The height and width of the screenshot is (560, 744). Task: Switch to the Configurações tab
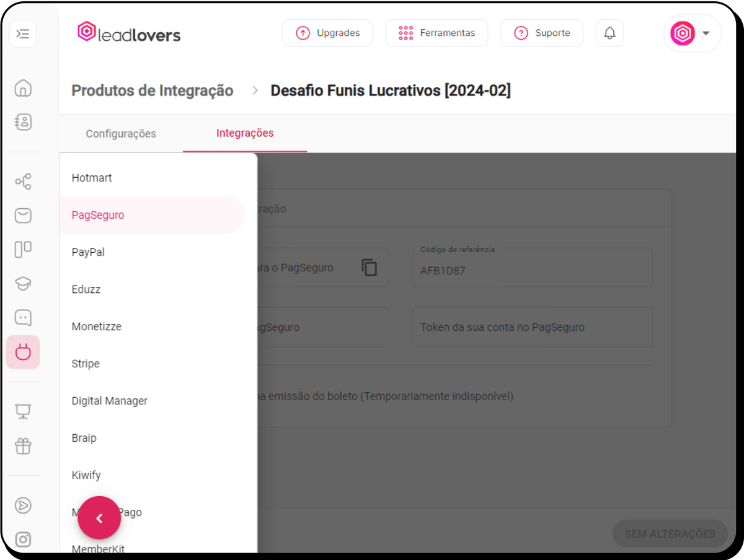(121, 134)
